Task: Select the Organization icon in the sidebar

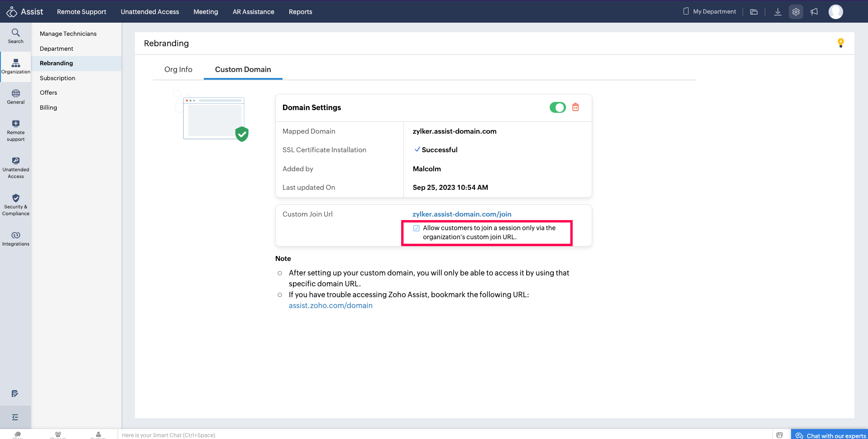Action: point(15,66)
